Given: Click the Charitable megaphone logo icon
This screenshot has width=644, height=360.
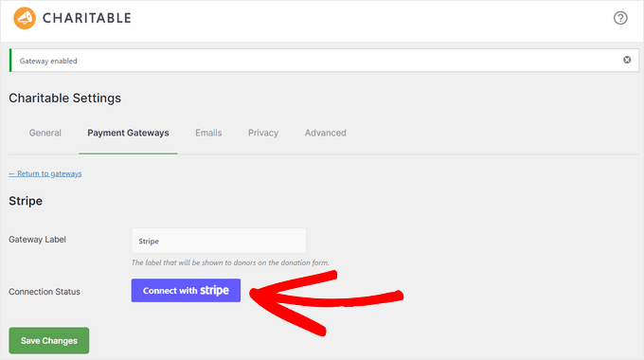Looking at the screenshot, I should (x=25, y=18).
